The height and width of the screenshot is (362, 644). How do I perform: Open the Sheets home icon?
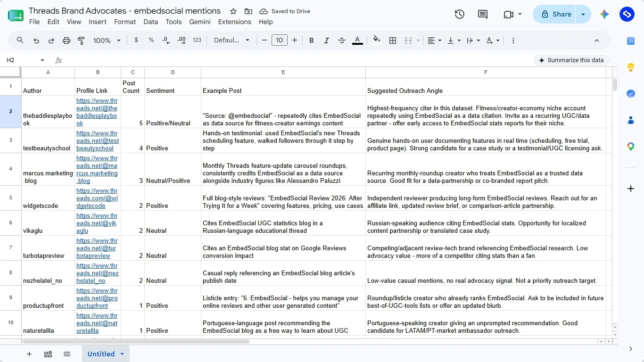pos(16,15)
